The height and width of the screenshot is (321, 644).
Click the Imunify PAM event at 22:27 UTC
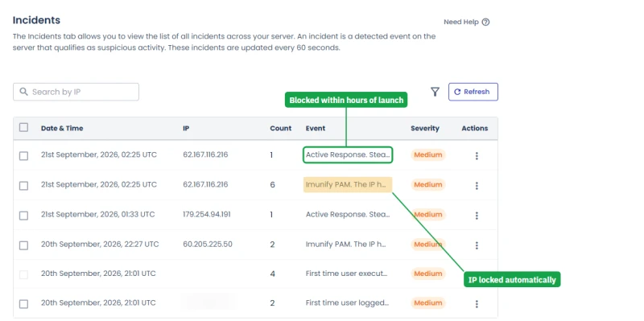(x=346, y=245)
